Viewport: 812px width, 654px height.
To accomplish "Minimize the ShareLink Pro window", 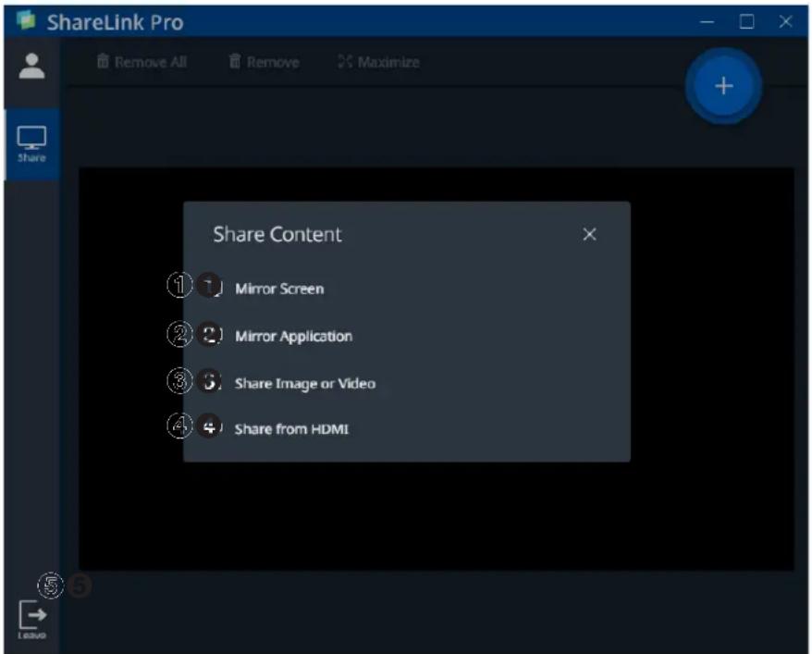I will click(707, 22).
